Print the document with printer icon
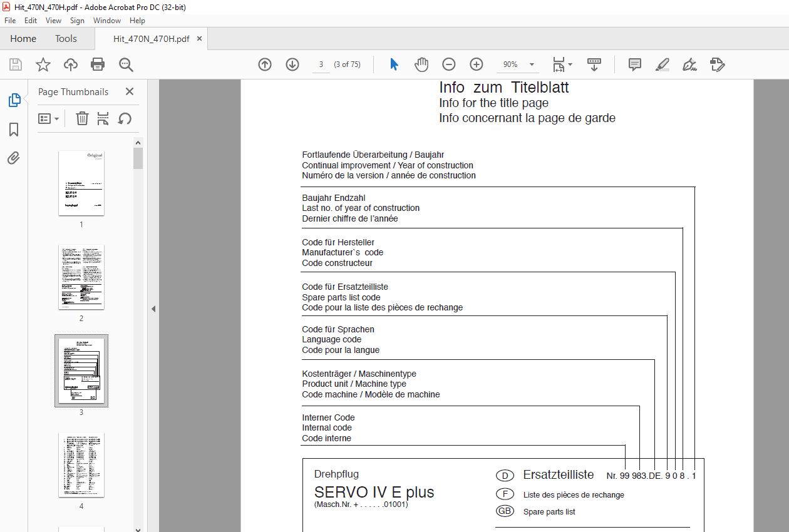Screen dimensions: 789x532 [x=98, y=64]
